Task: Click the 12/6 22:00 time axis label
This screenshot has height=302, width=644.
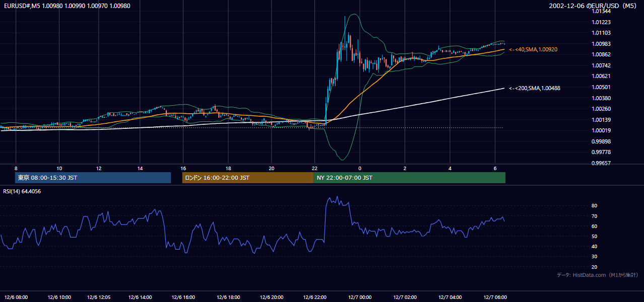Action: [x=314, y=297]
